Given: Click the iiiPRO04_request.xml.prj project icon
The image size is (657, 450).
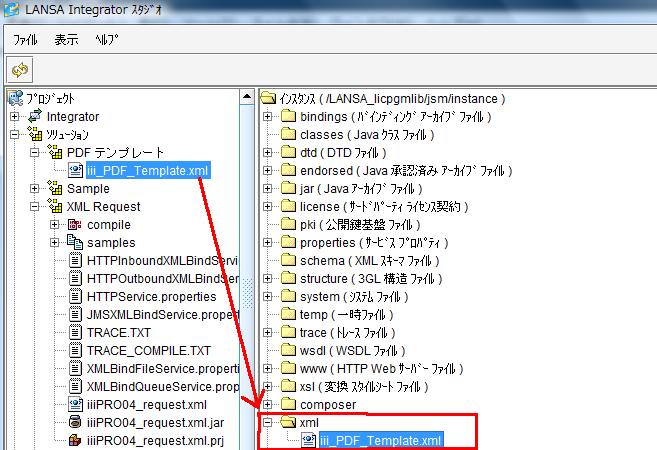Looking at the screenshot, I should [75, 440].
